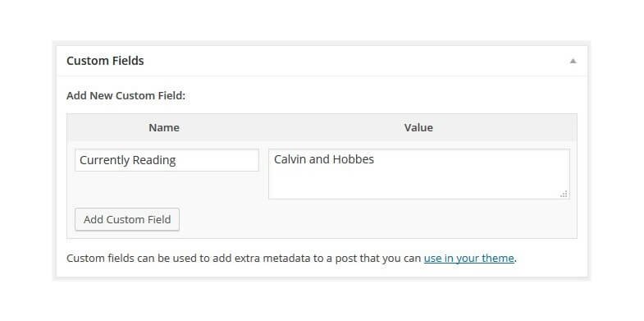The image size is (644, 321).
Task: Click the Custom Fields panel title
Action: click(x=105, y=61)
